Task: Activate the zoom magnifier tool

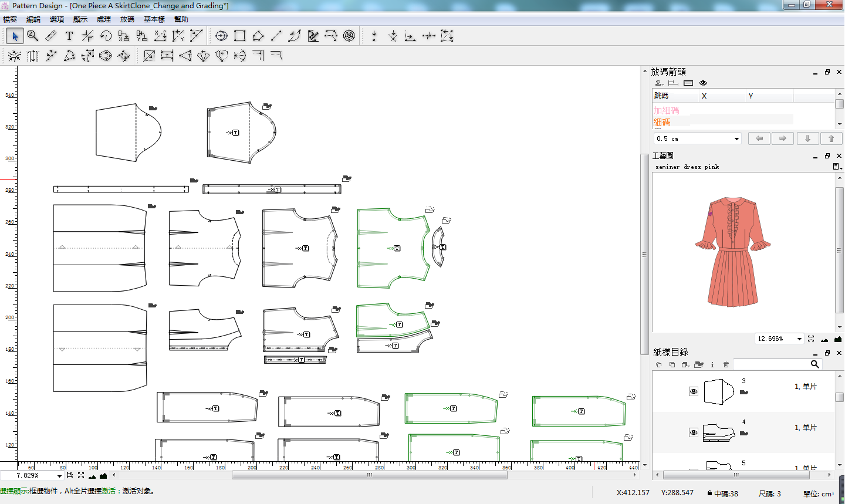Action: pyautogui.click(x=33, y=36)
